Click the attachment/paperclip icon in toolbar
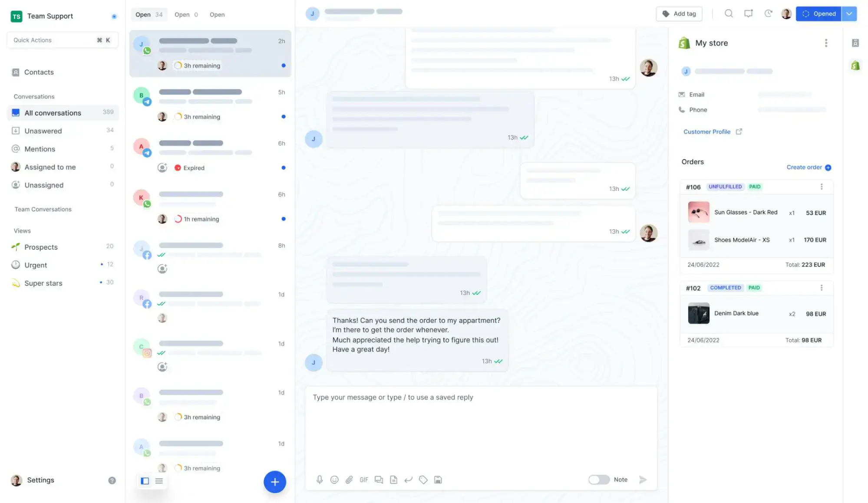 tap(348, 480)
